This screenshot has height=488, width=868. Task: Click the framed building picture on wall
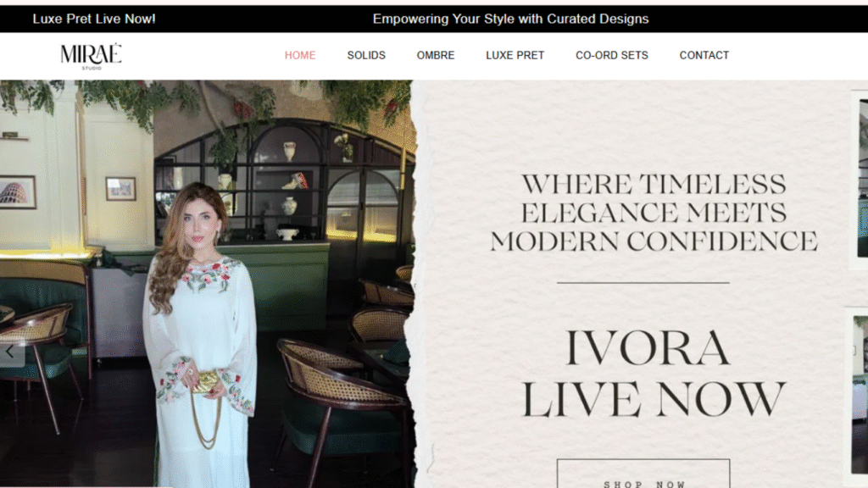pyautogui.click(x=17, y=191)
